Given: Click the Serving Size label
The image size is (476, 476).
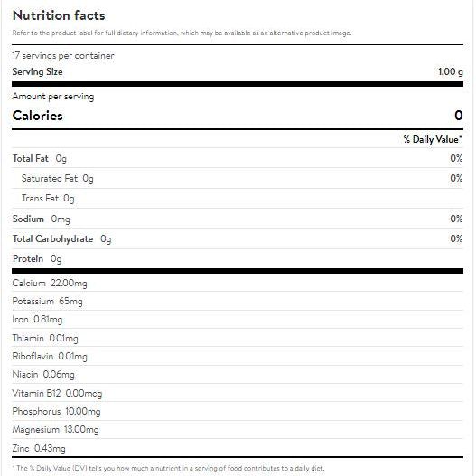Looking at the screenshot, I should pyautogui.click(x=37, y=72).
